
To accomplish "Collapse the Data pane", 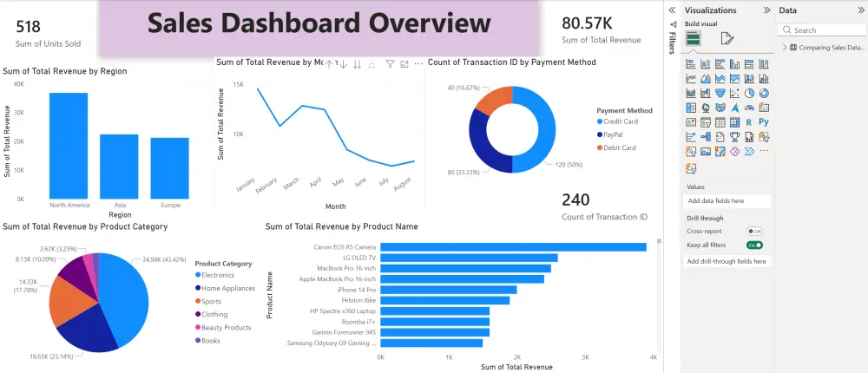I will (860, 10).
